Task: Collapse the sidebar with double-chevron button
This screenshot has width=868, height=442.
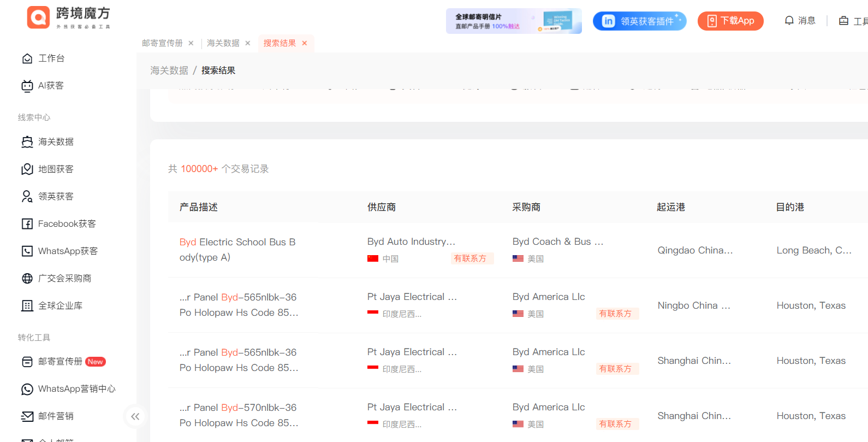Action: [135, 416]
